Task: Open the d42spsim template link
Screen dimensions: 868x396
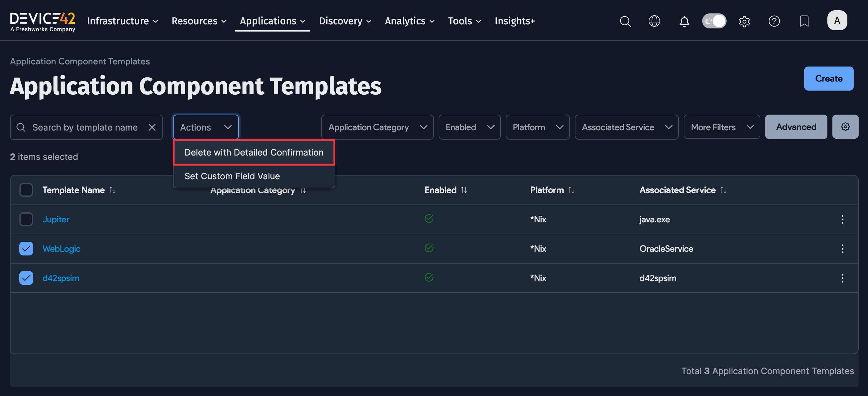Action: click(x=61, y=278)
